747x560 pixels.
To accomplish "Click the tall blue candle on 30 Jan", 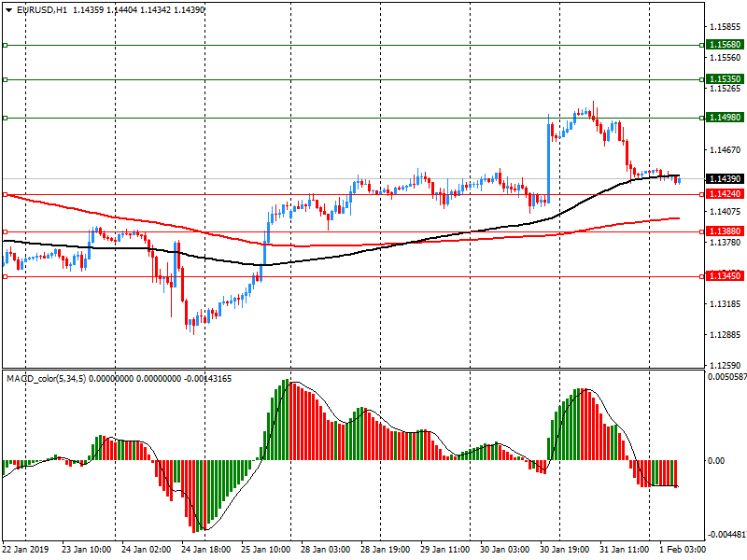I will (548, 159).
